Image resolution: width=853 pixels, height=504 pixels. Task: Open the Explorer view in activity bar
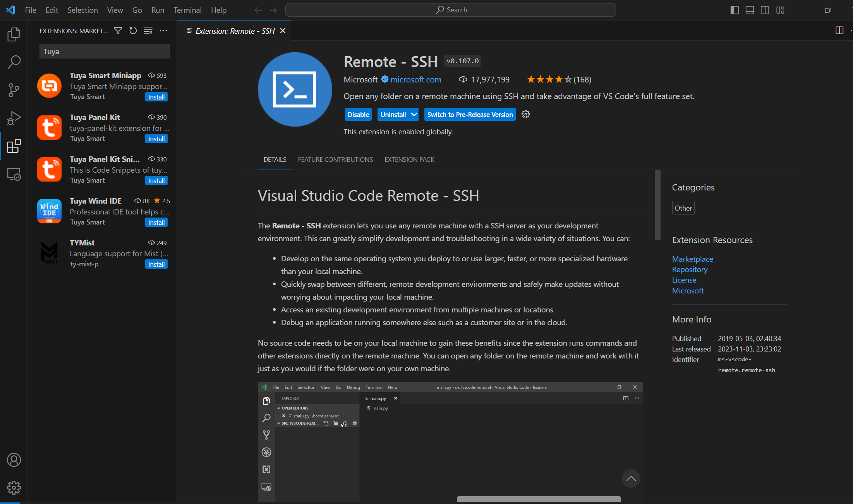pyautogui.click(x=14, y=34)
